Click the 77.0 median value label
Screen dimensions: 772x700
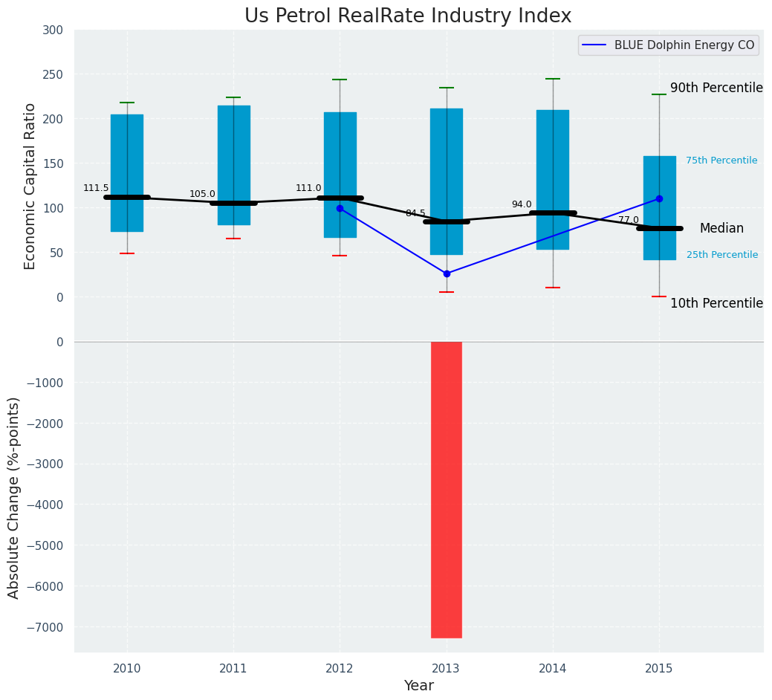point(629,220)
